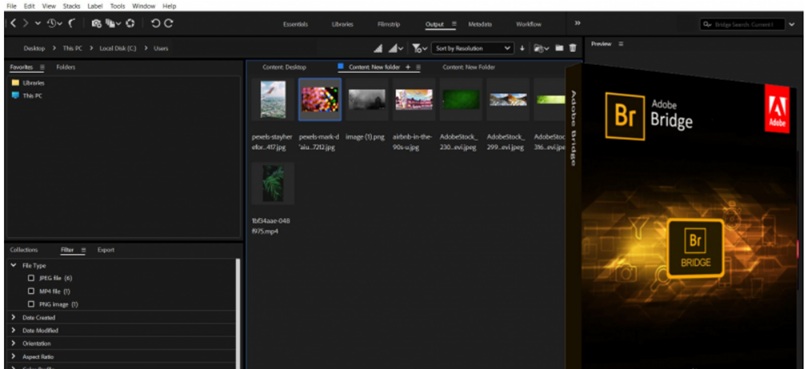Screen dimensions: 806x369
Task: Open the Collections panel tab
Action: (x=24, y=250)
